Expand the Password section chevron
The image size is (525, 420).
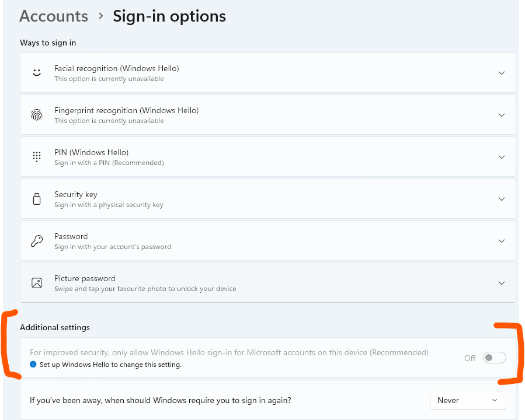point(501,241)
